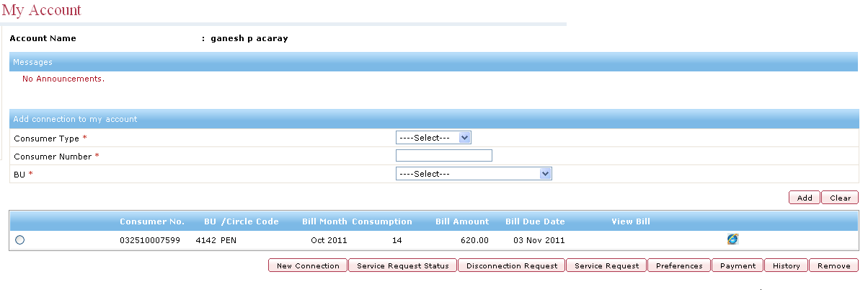868x290 pixels.
Task: Open the View Bill icon for Oct 2011
Action: (x=732, y=240)
